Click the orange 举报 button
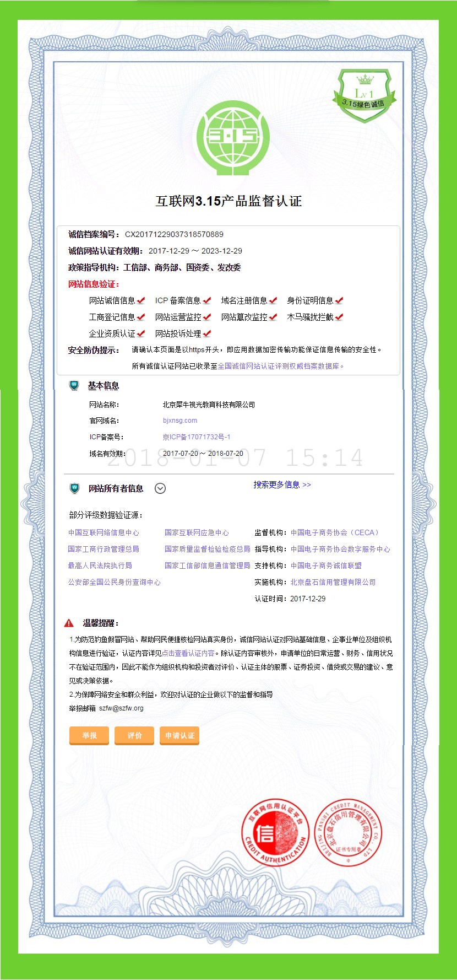 pos(89,736)
